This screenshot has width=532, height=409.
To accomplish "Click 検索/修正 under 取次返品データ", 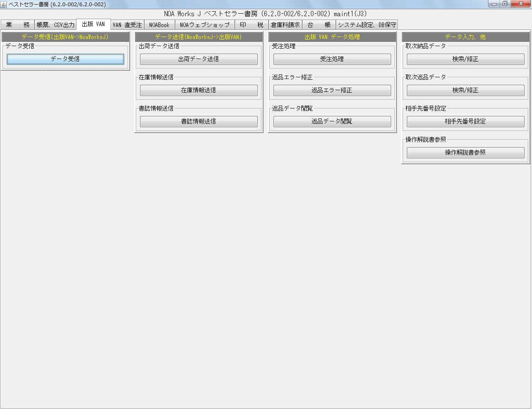I will tap(465, 90).
